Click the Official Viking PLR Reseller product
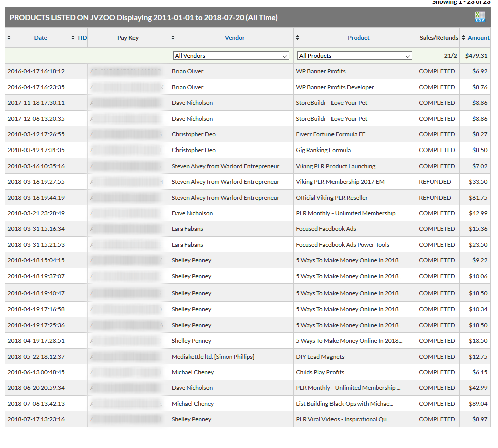 331,198
